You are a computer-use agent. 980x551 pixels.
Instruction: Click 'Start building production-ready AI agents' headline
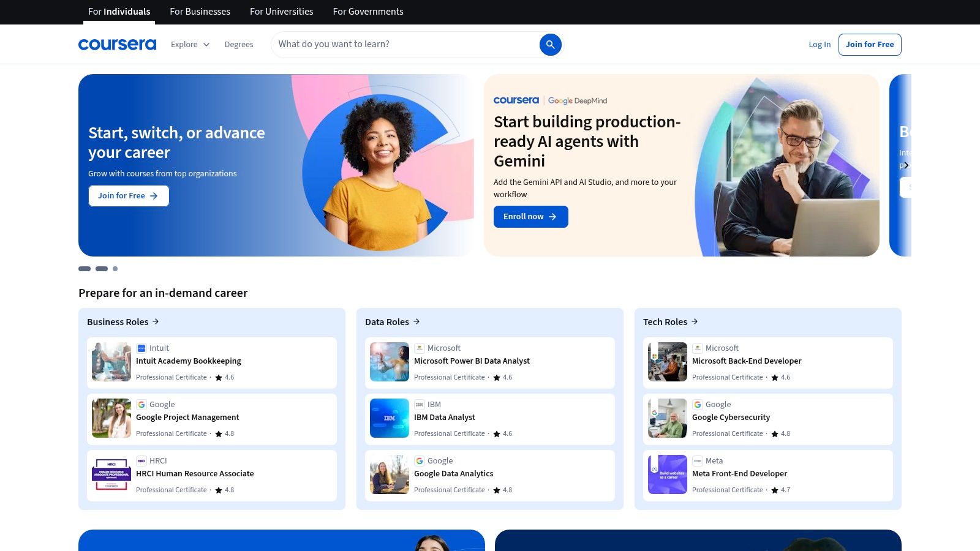coord(587,141)
